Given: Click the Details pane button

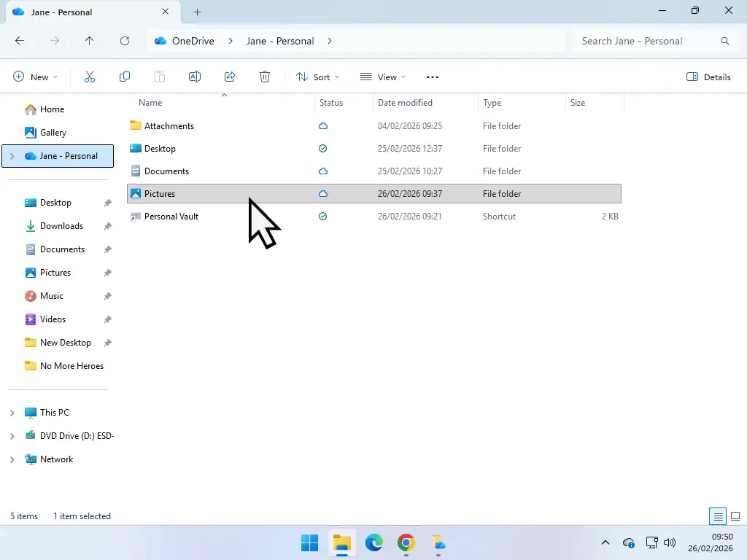Looking at the screenshot, I should pyautogui.click(x=708, y=77).
